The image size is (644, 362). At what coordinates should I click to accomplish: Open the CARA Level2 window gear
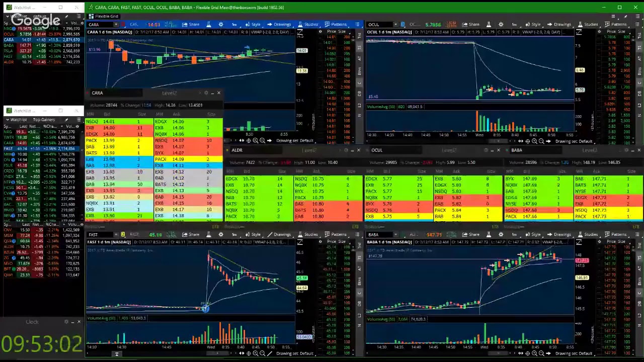[x=206, y=93]
